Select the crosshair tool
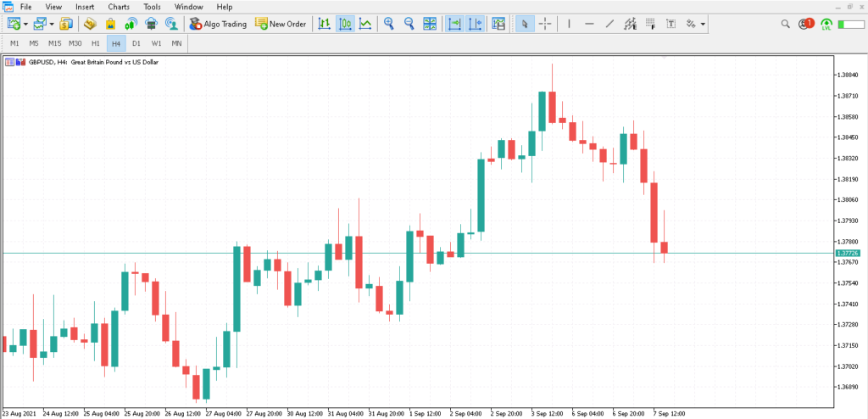 point(545,24)
